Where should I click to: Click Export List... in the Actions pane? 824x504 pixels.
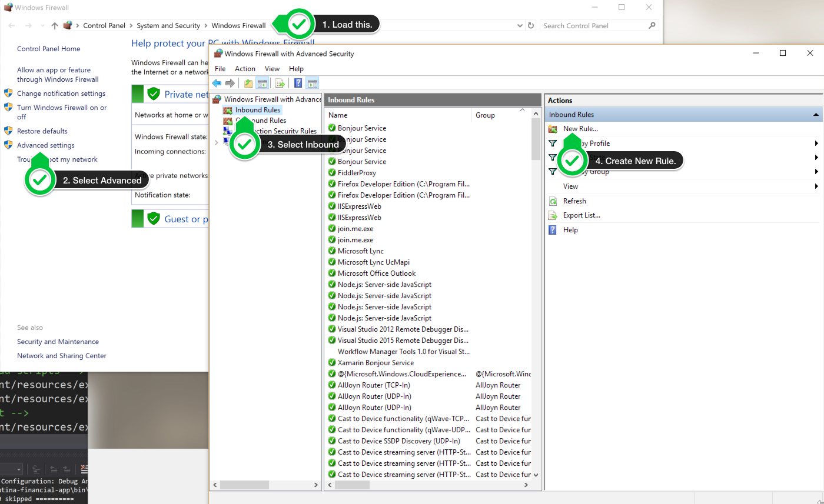(582, 215)
